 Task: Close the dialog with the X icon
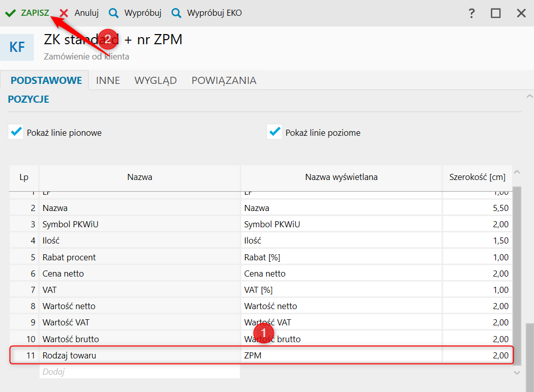521,14
